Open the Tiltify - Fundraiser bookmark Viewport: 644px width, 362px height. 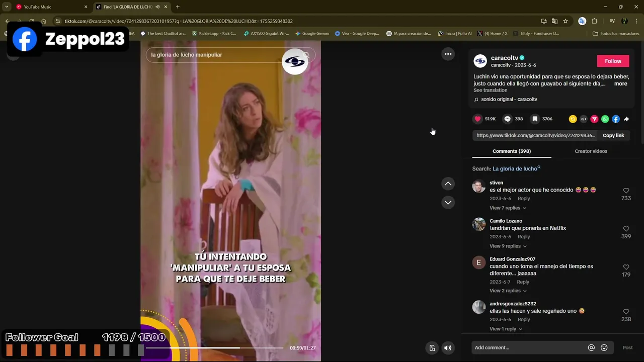(536, 34)
